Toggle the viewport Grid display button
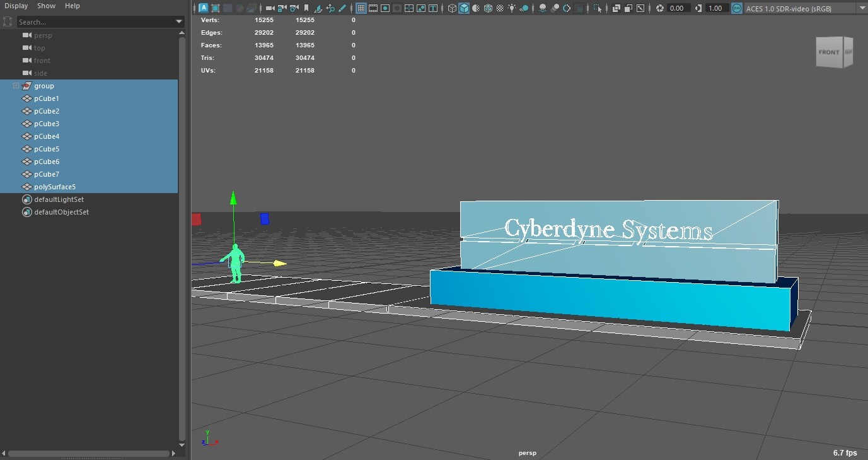The width and height of the screenshot is (868, 460). (x=361, y=8)
